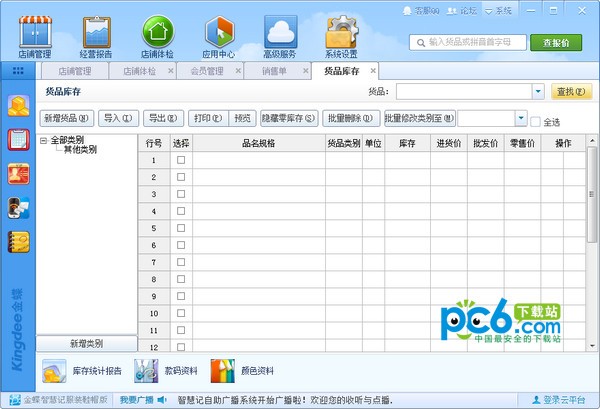Collapse the 全部类别 tree node
The image size is (600, 409).
coord(44,140)
